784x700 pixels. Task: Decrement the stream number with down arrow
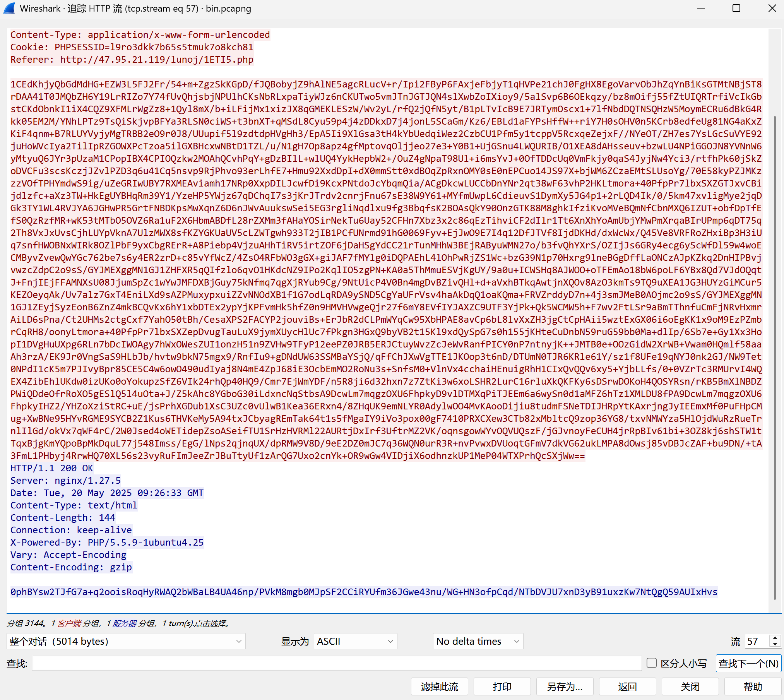pos(775,644)
